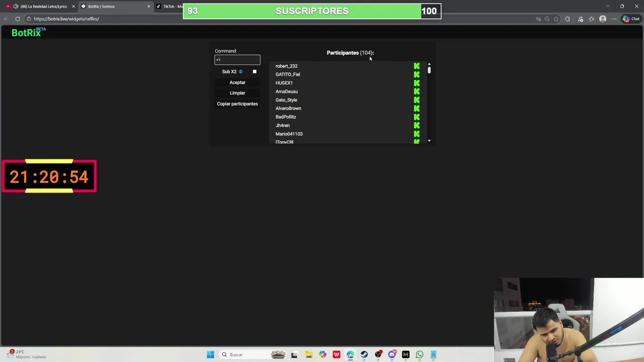The height and width of the screenshot is (362, 644).
Task: Click the Kick icon beside Gato_Style
Action: pos(417,100)
